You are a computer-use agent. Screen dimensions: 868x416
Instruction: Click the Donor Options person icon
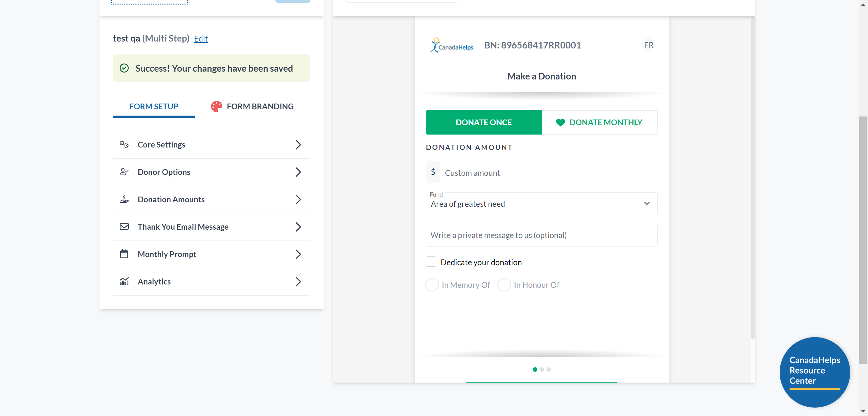click(124, 172)
